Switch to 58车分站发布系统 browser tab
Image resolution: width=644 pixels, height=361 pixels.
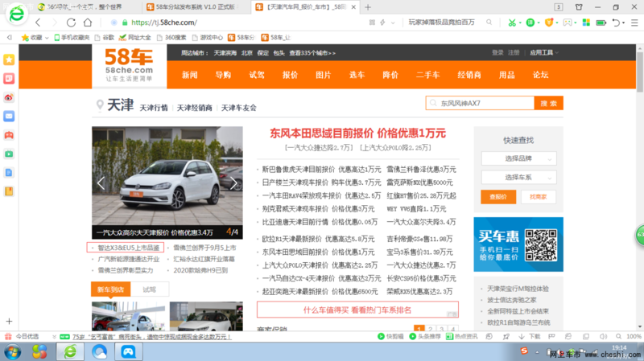point(195,7)
